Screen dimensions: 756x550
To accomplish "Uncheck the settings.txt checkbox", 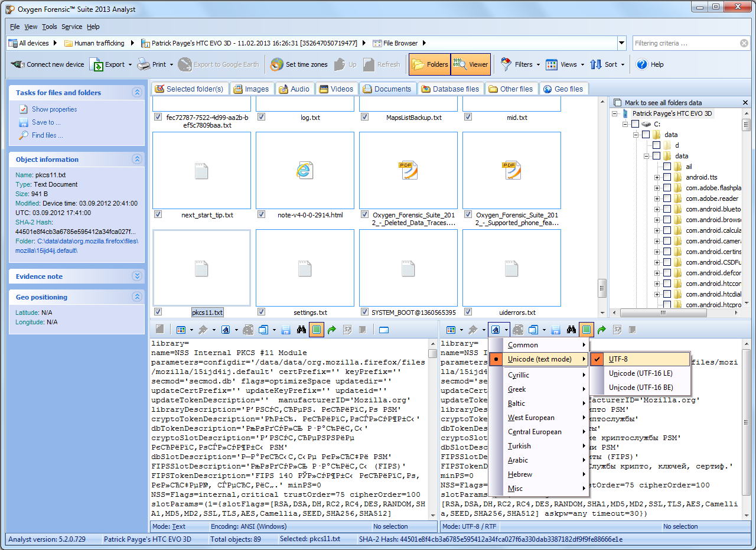I will coord(261,311).
